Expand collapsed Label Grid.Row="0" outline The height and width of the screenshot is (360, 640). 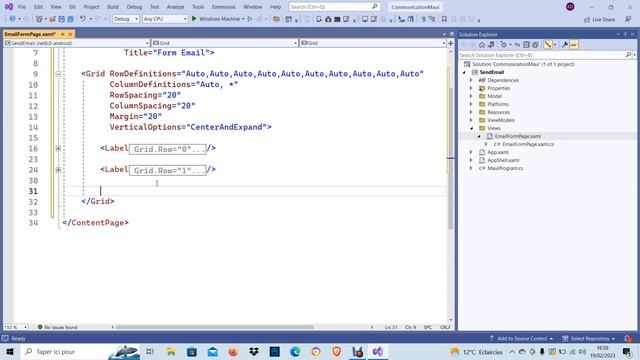tap(58, 149)
